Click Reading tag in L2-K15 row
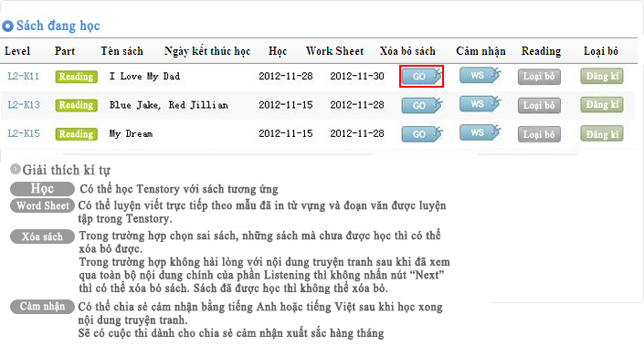 [77, 134]
